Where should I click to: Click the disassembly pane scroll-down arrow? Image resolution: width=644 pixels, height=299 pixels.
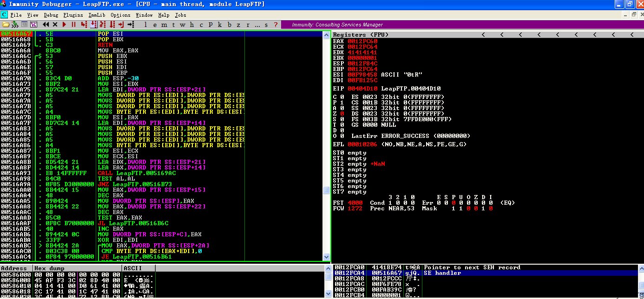pyautogui.click(x=327, y=257)
